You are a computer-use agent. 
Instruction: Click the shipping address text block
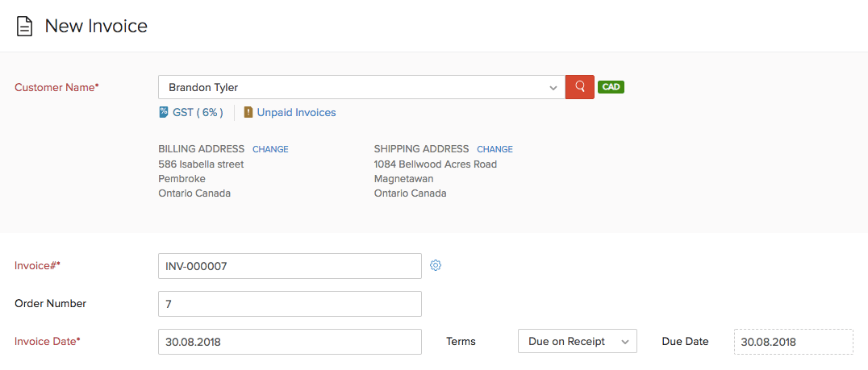pos(435,179)
